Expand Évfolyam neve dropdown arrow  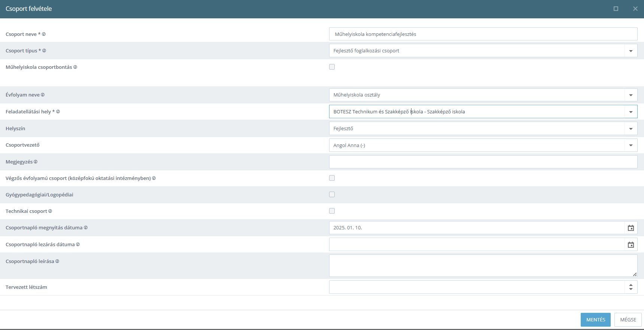point(631,95)
